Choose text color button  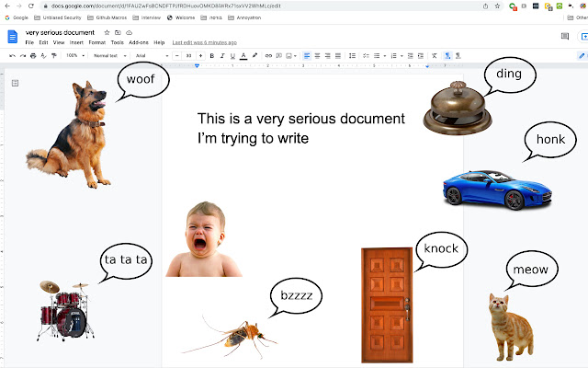[x=242, y=55]
